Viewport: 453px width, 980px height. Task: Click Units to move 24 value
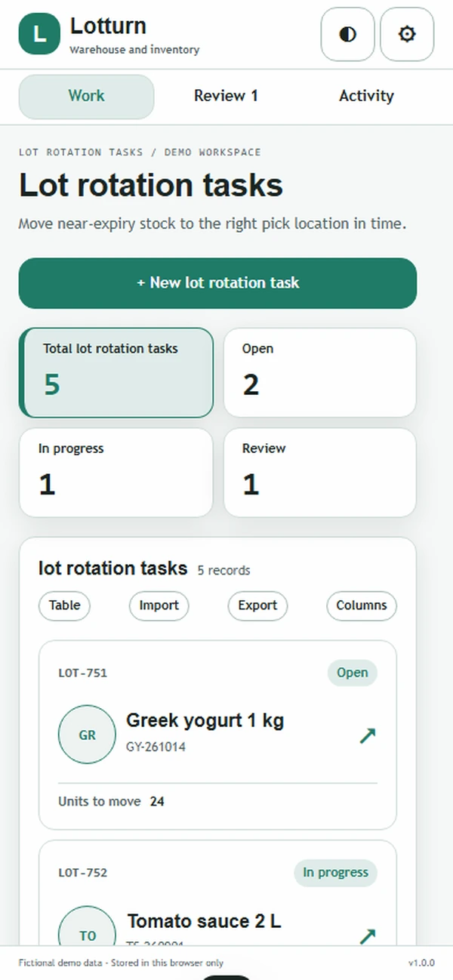click(157, 801)
